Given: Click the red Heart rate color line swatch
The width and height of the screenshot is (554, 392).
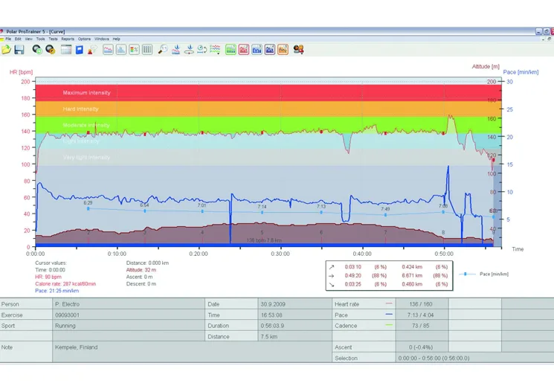Looking at the screenshot, I should tap(390, 304).
